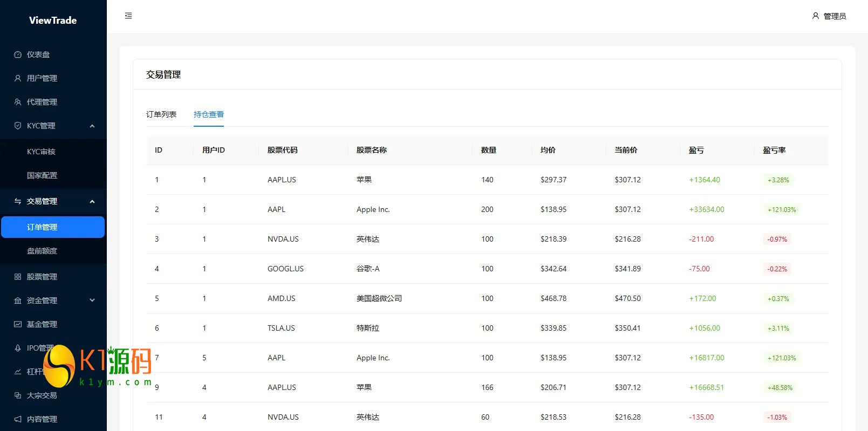
Task: Click the quantity 166 cell
Action: click(x=487, y=387)
